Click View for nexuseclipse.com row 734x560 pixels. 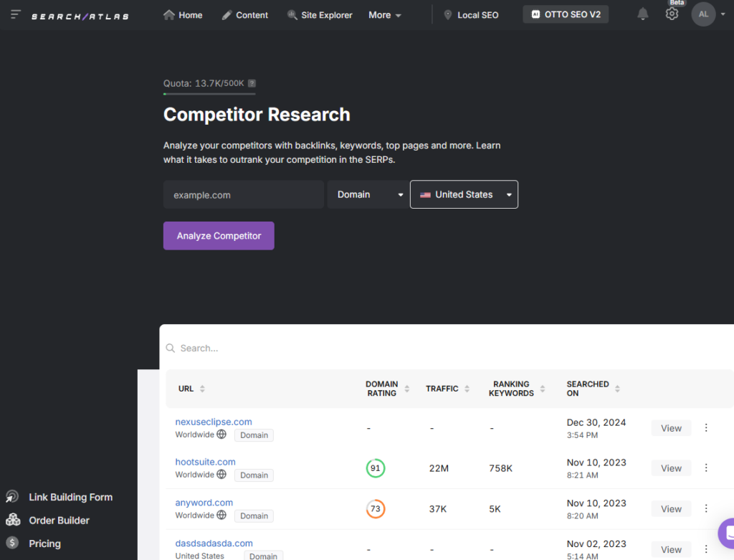coord(671,428)
